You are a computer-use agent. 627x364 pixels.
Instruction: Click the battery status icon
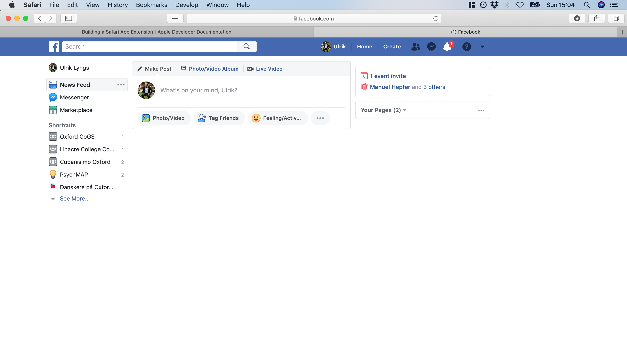coord(535,5)
